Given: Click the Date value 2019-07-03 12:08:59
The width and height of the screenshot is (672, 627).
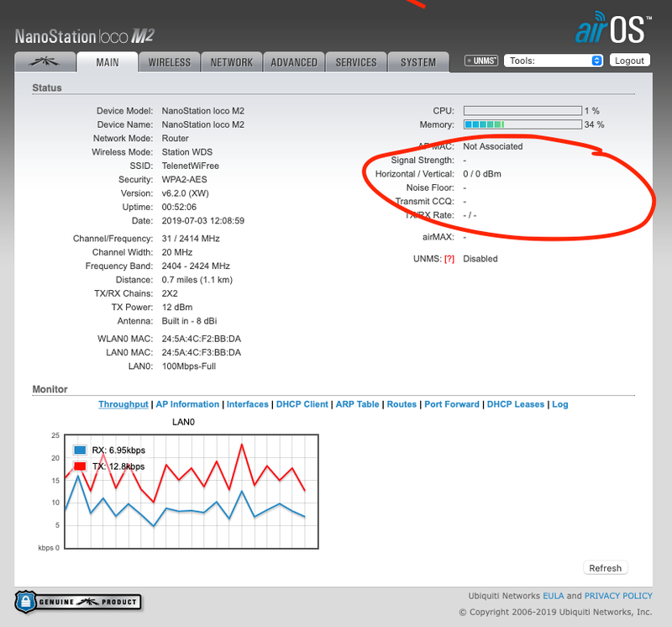Looking at the screenshot, I should tap(203, 221).
